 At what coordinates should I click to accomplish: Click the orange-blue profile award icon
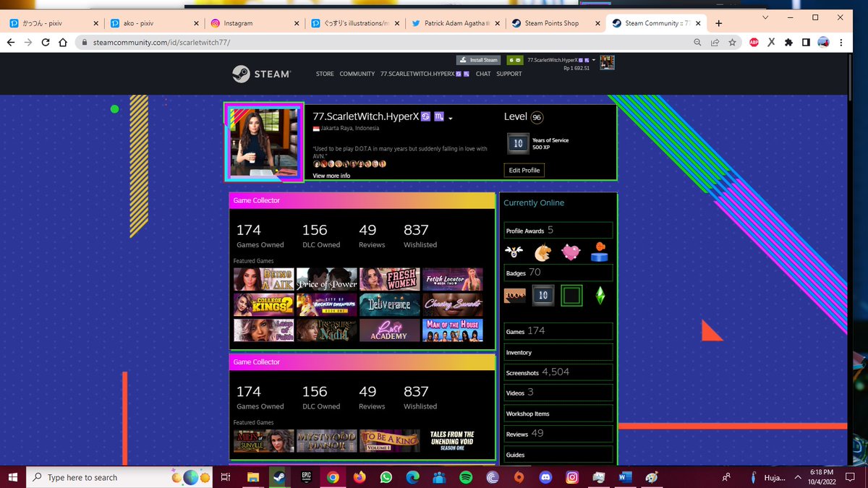coord(600,252)
